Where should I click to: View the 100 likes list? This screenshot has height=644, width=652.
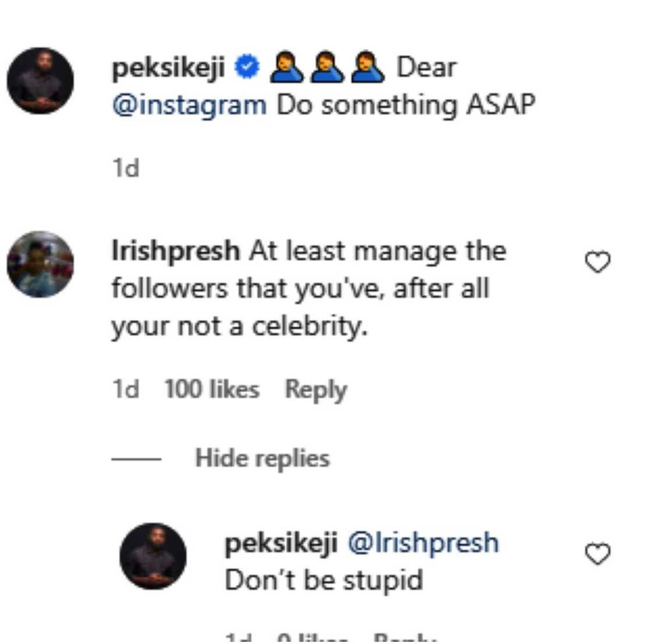click(x=211, y=389)
